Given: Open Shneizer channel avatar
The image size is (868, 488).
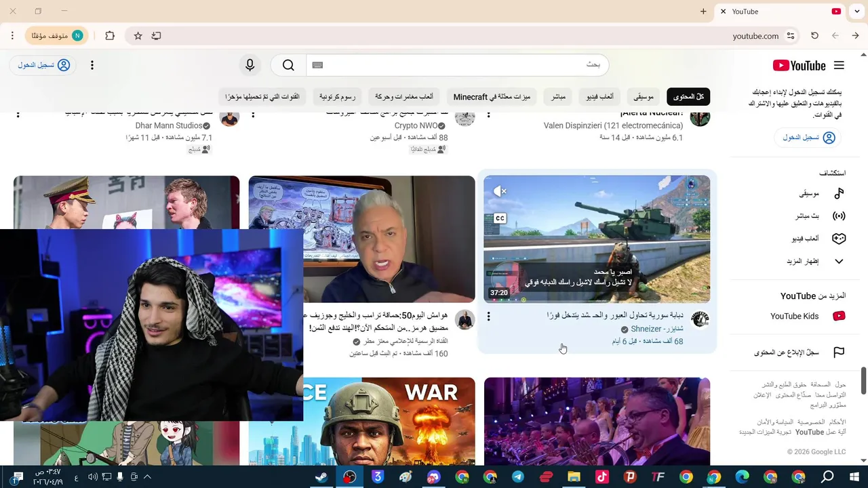Looking at the screenshot, I should tap(700, 319).
